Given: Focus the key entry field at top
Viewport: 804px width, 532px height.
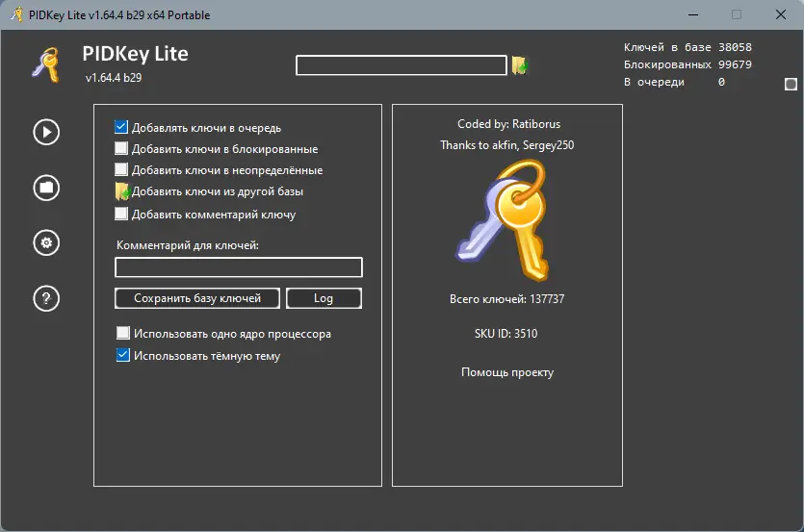Looking at the screenshot, I should coord(401,65).
